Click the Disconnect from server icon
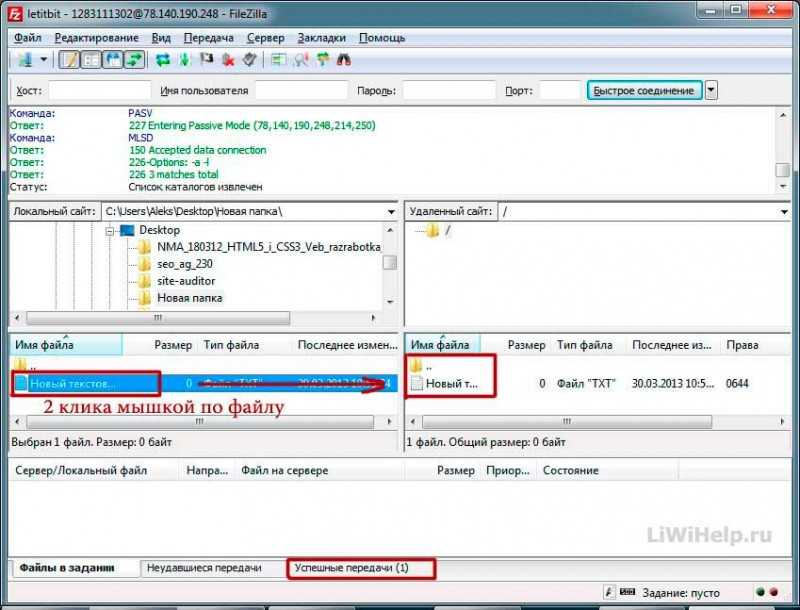Viewport: 800px width, 610px height. tap(228, 60)
